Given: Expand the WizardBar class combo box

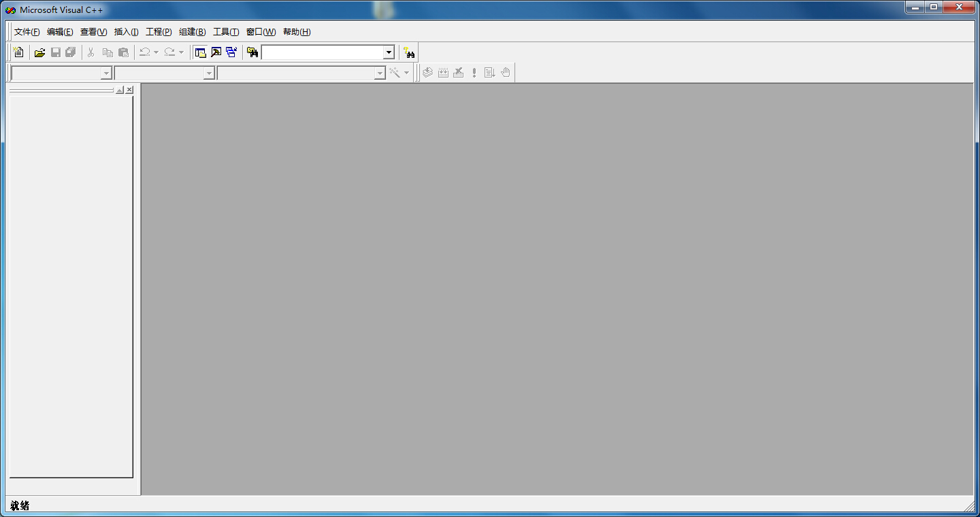Looking at the screenshot, I should (106, 73).
